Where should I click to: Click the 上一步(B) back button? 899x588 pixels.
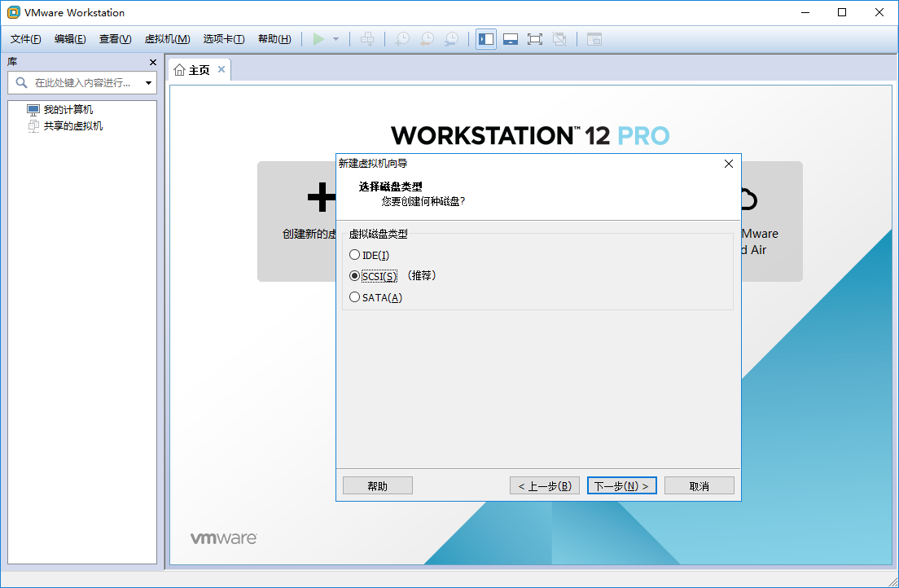coord(544,485)
